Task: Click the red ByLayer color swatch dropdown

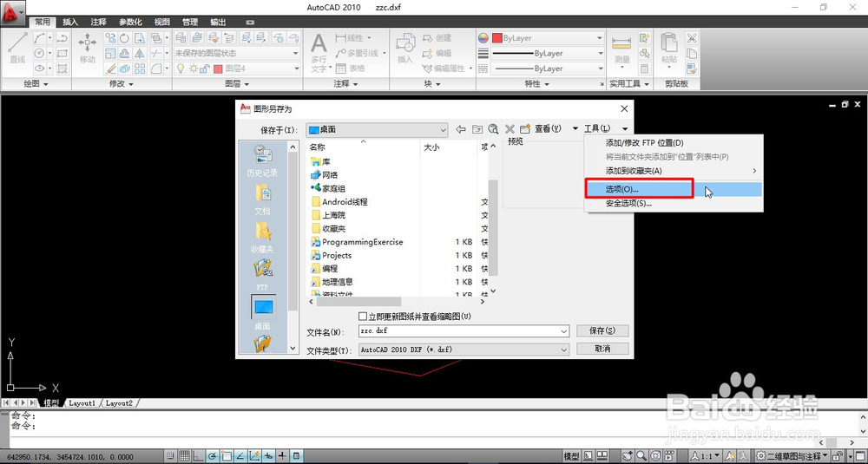Action: [548, 38]
